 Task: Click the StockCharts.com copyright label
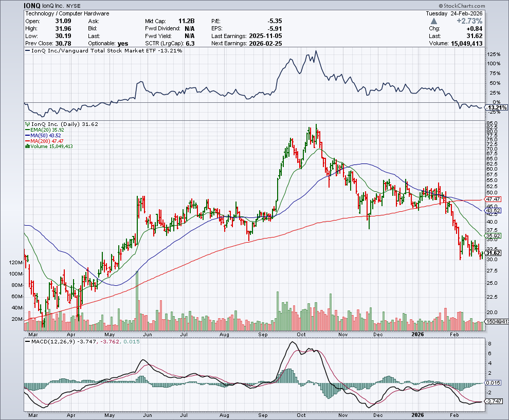tap(462, 6)
